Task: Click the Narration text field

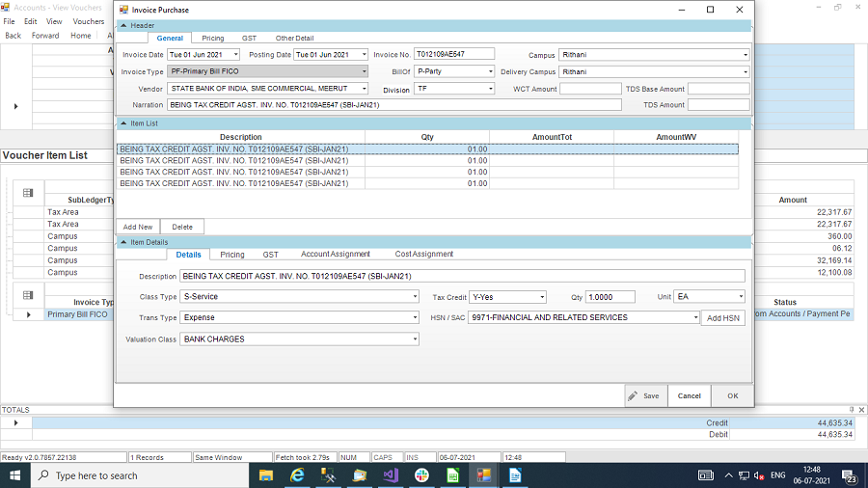Action: pos(380,105)
